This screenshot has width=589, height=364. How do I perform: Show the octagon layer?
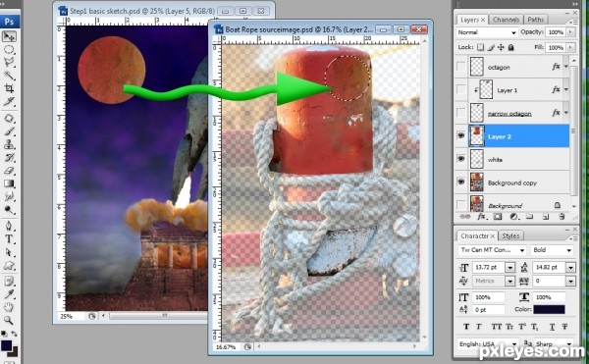coord(461,67)
